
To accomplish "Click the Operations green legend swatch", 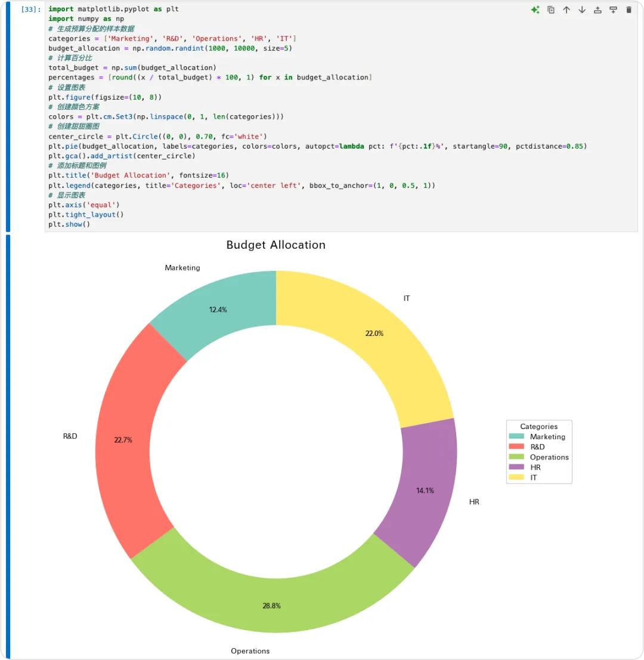I will [516, 457].
